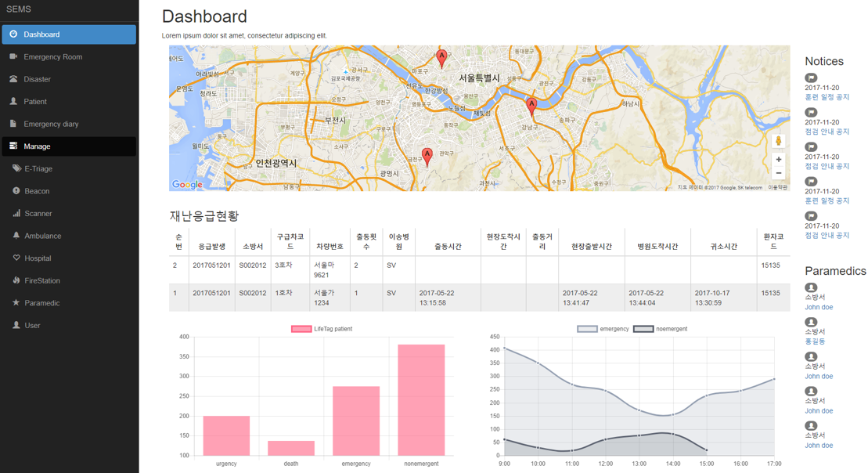Open the Disaster menu item
This screenshot has width=868, height=473.
click(x=69, y=79)
